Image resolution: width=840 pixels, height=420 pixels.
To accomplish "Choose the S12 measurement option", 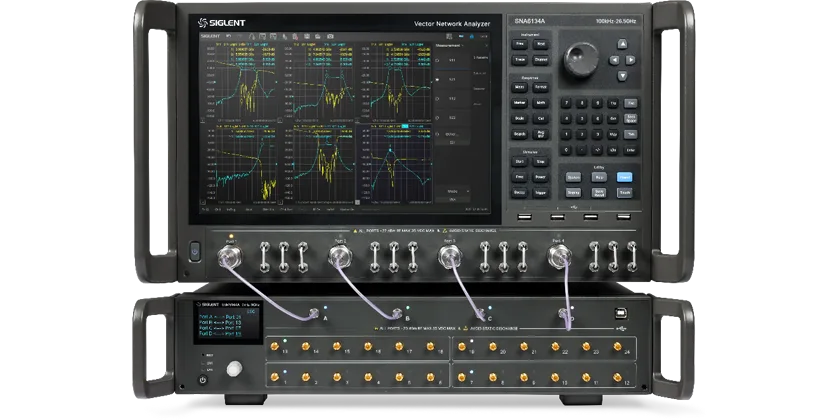I will coord(452,99).
